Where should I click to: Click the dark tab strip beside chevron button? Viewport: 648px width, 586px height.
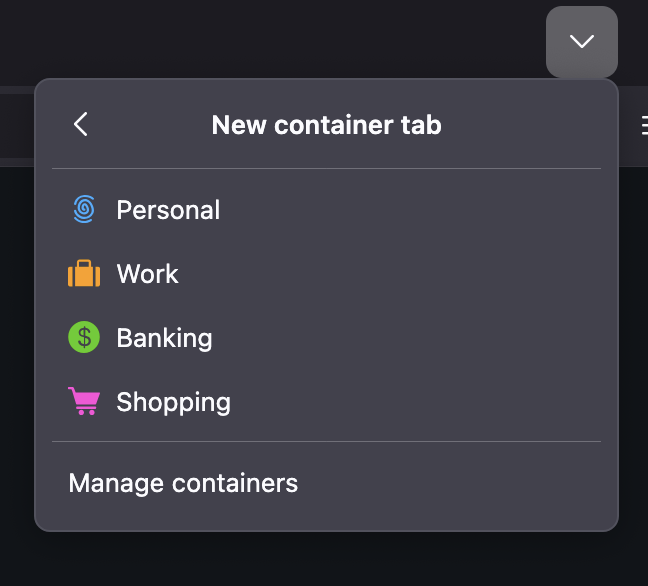pos(273,39)
